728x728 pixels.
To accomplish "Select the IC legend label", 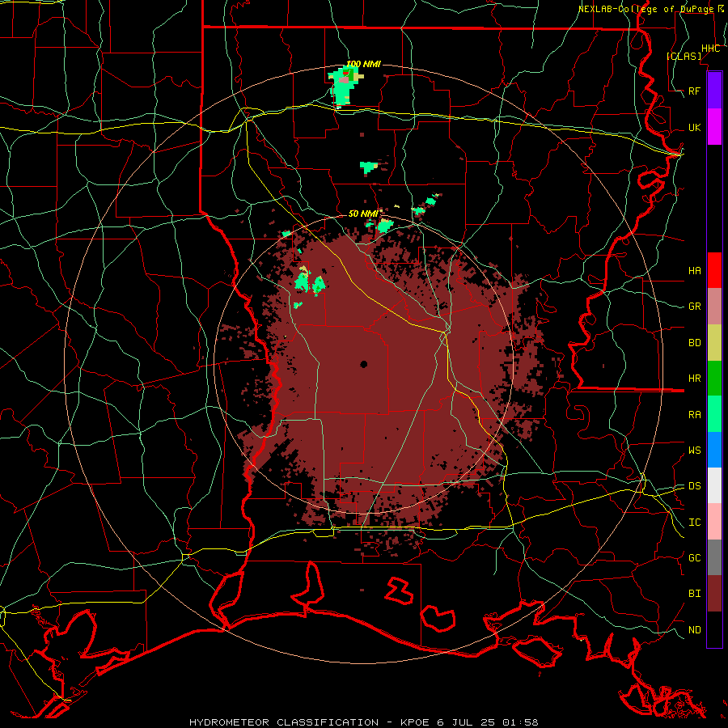I will click(694, 523).
